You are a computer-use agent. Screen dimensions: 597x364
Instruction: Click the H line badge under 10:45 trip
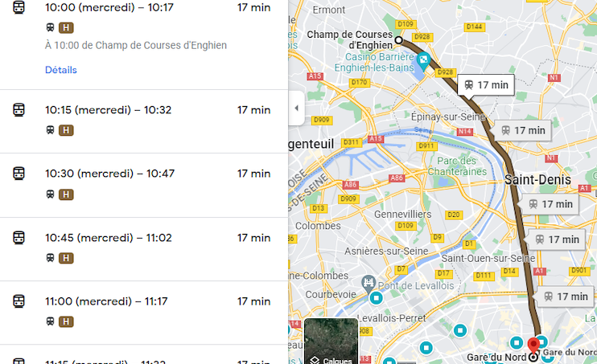click(x=66, y=258)
